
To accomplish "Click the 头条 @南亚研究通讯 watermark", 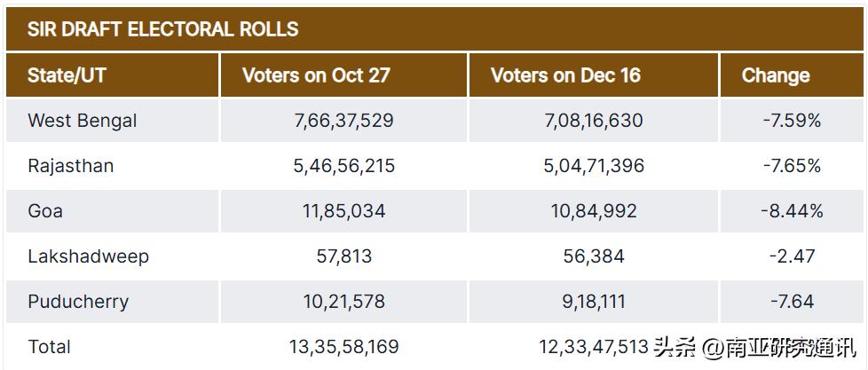I will click(x=754, y=347).
